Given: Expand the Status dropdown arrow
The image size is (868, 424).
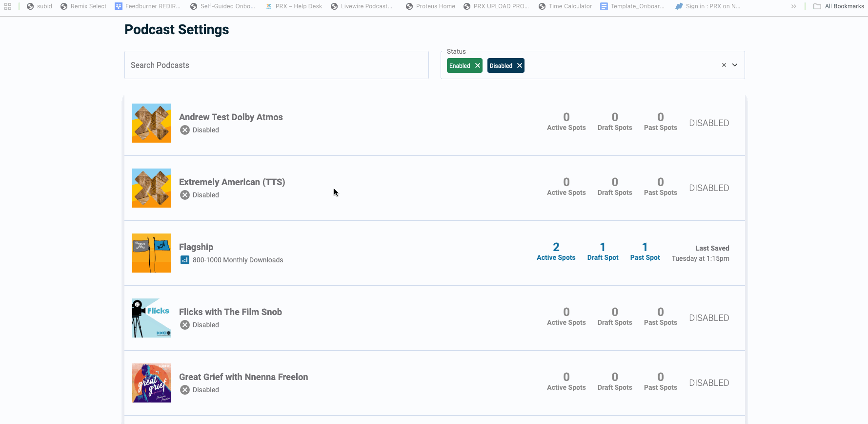Looking at the screenshot, I should [735, 65].
